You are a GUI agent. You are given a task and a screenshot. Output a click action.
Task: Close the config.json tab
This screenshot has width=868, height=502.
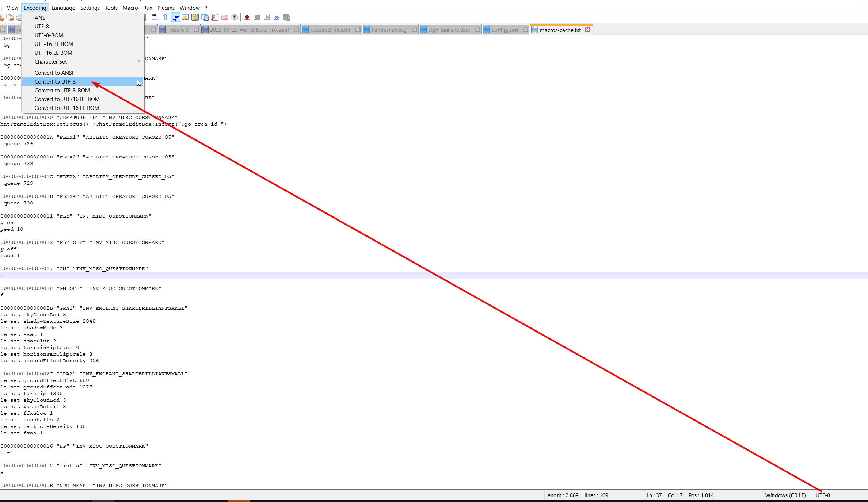coord(525,30)
